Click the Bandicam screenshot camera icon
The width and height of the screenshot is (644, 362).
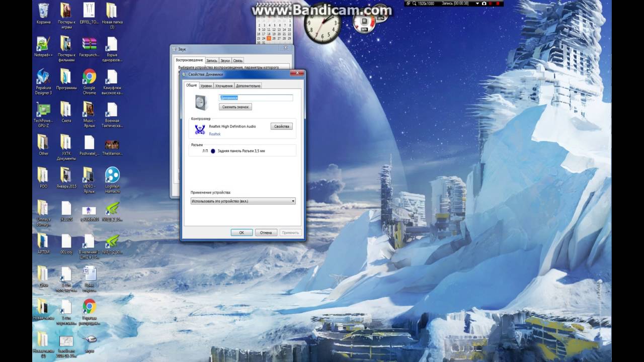click(x=484, y=4)
